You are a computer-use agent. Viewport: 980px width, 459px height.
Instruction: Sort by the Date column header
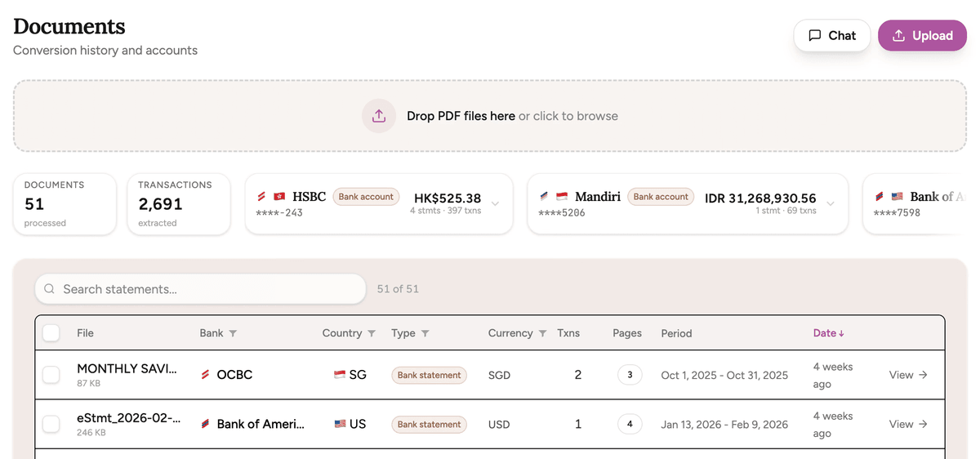tap(828, 333)
